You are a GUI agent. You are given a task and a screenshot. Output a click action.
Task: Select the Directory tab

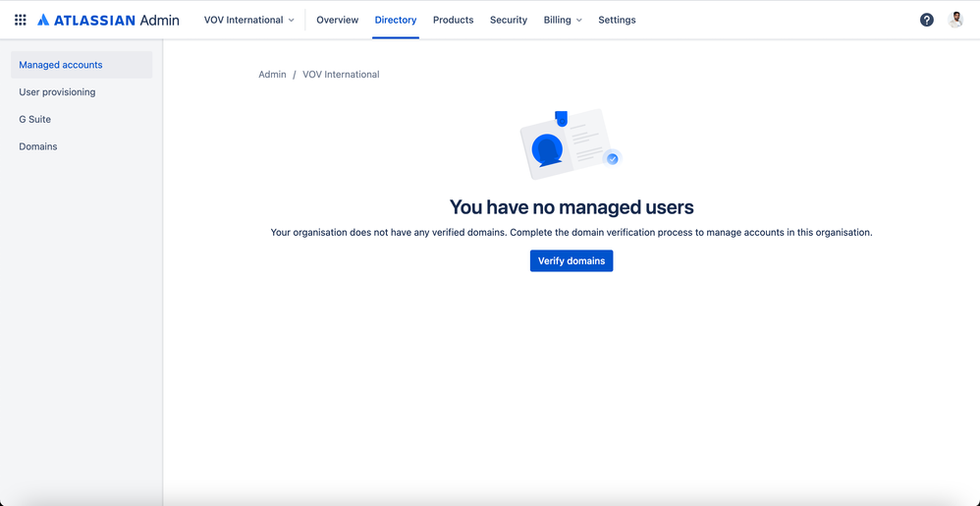coord(396,20)
